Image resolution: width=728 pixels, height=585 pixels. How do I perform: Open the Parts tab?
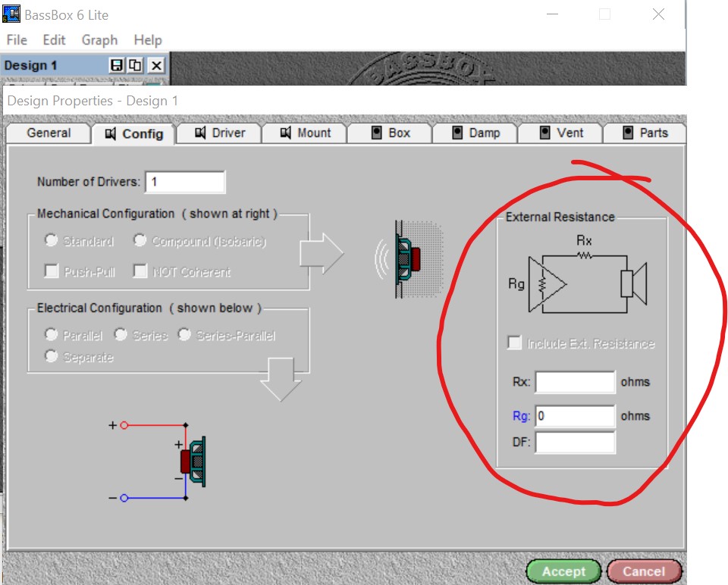(645, 133)
